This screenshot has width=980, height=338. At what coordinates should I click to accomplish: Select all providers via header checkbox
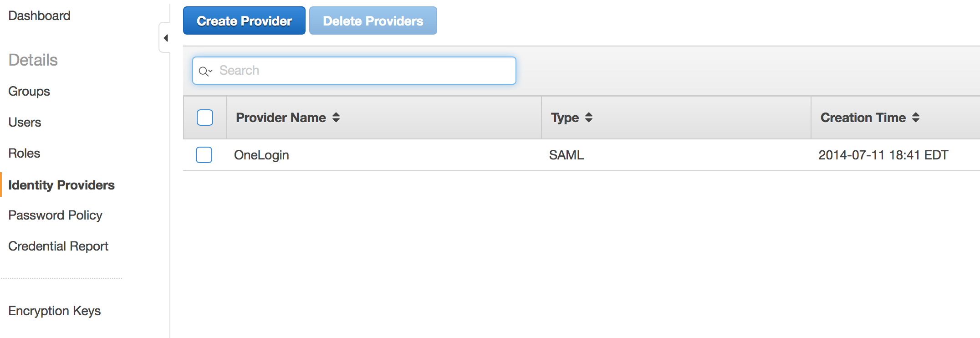(x=204, y=118)
